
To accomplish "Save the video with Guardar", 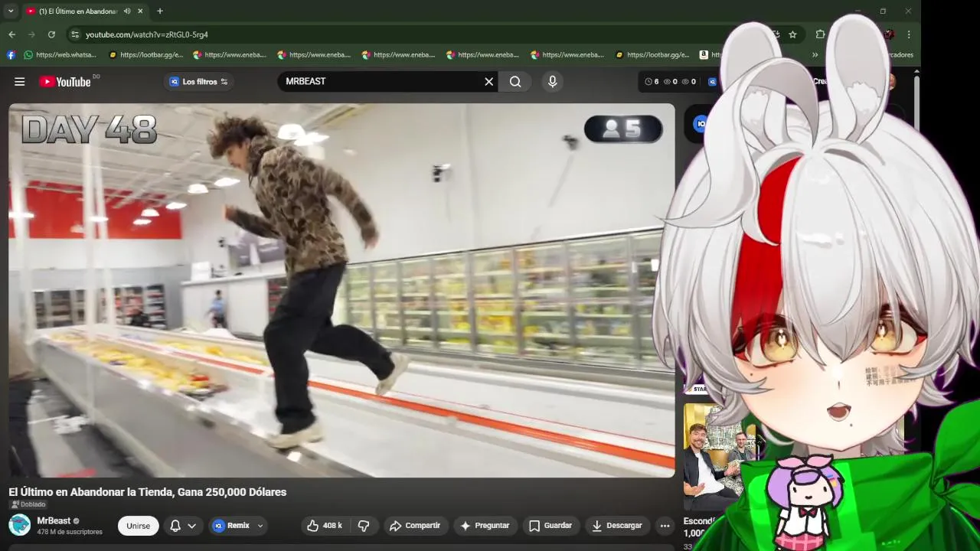I will [550, 526].
